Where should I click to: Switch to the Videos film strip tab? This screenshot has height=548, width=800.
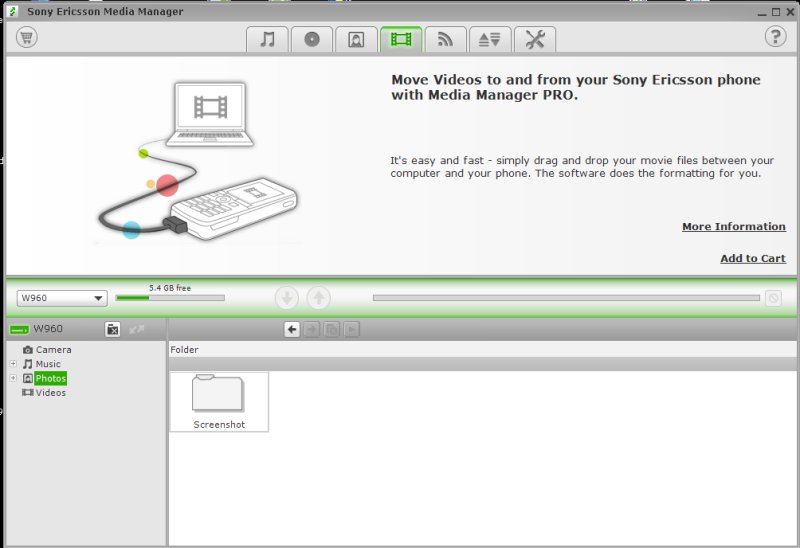(401, 39)
